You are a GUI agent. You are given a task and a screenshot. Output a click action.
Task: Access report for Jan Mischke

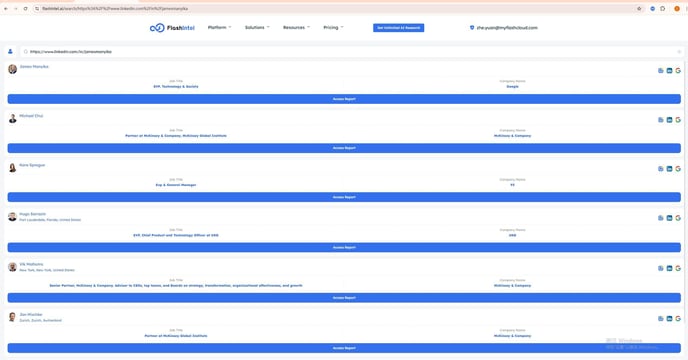(344, 348)
